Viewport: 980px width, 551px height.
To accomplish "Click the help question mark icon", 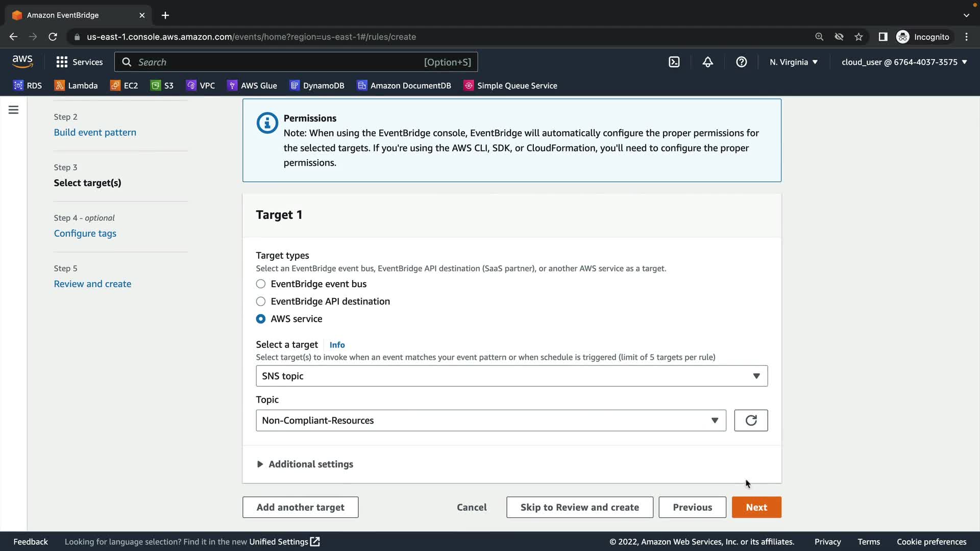I will pos(741,62).
